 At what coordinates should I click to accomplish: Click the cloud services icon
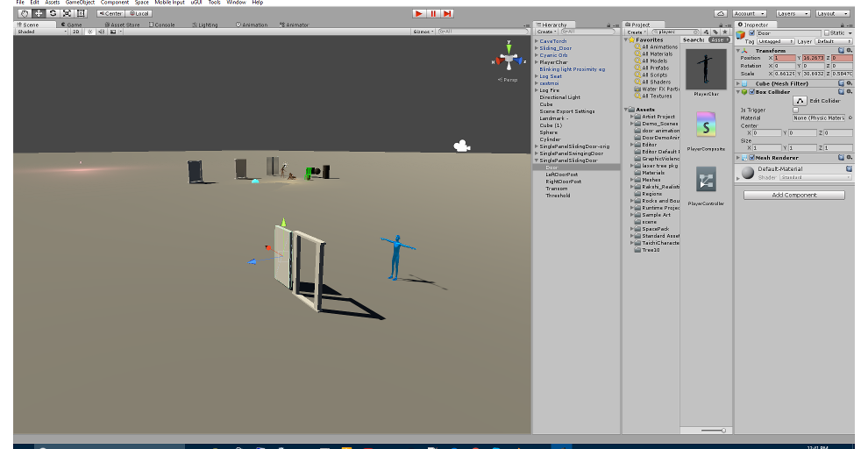720,13
